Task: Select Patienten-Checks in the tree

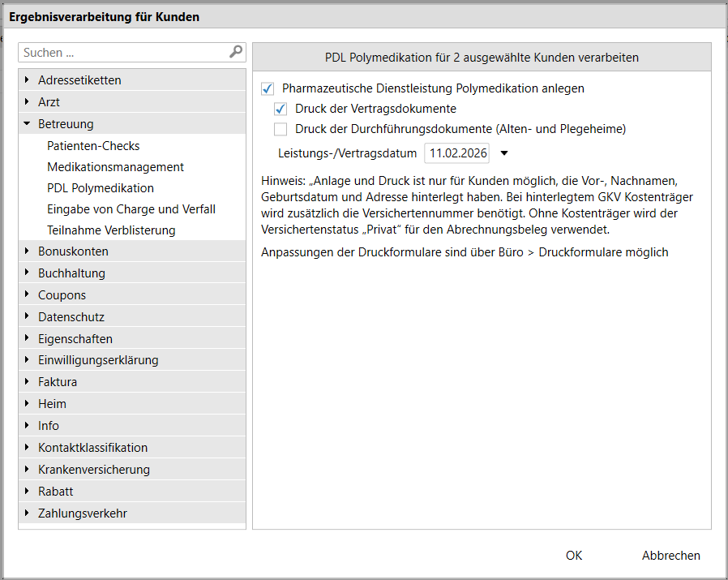Action: [x=93, y=146]
